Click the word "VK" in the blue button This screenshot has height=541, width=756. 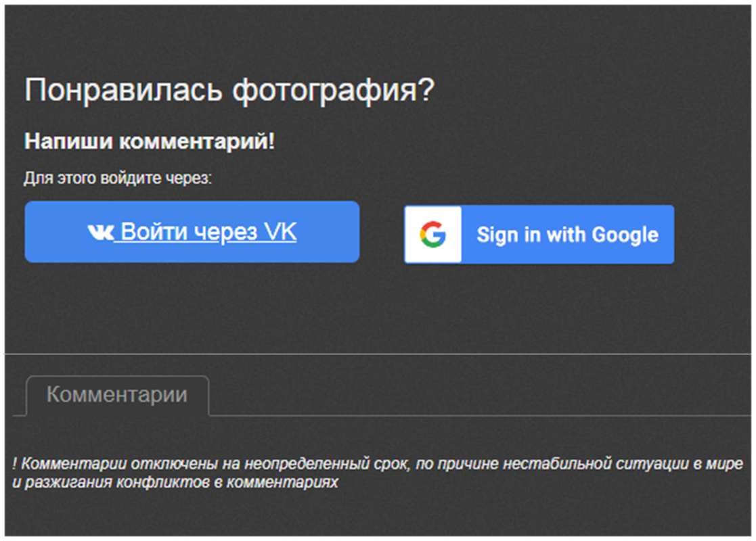tap(280, 232)
